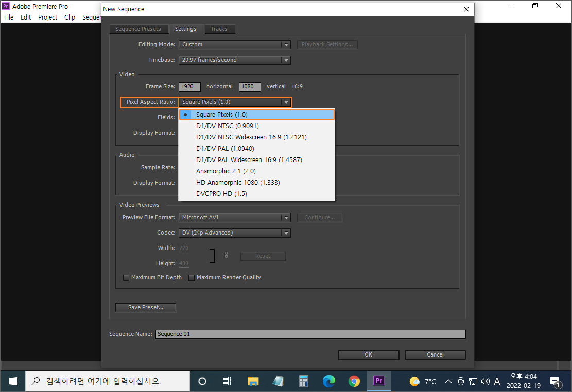Enable the Maximum Bit Depth checkbox
572x392 pixels.
pos(126,278)
